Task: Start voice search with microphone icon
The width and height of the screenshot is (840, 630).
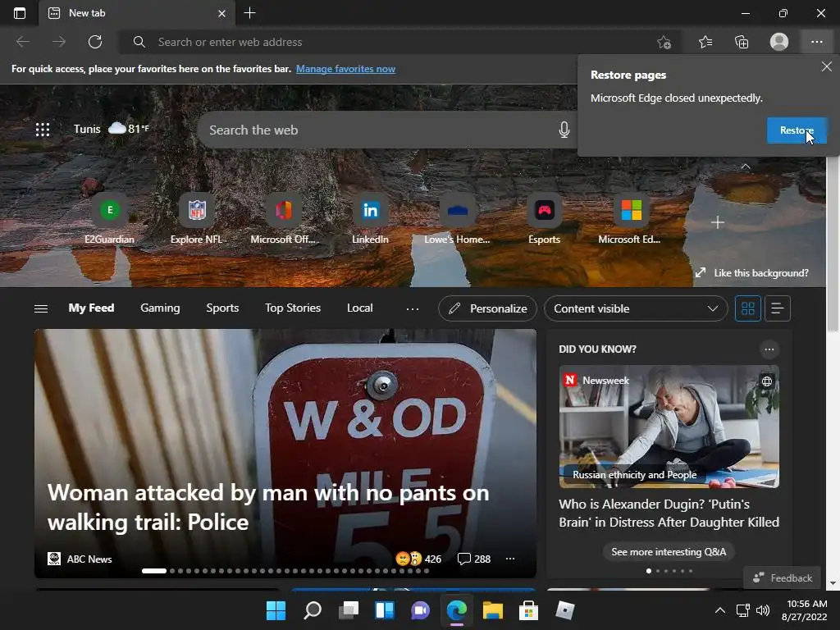Action: pos(564,130)
